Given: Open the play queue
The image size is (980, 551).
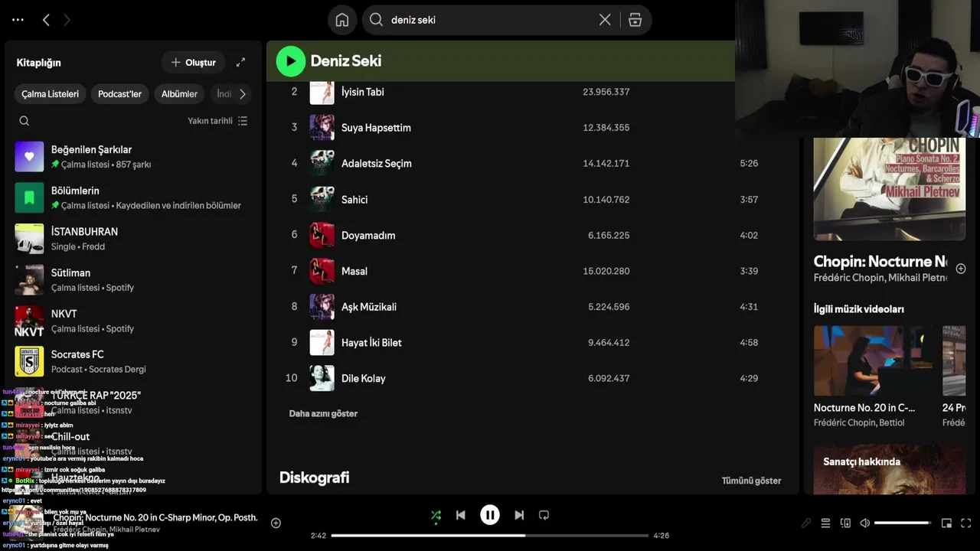Looking at the screenshot, I should [x=825, y=523].
